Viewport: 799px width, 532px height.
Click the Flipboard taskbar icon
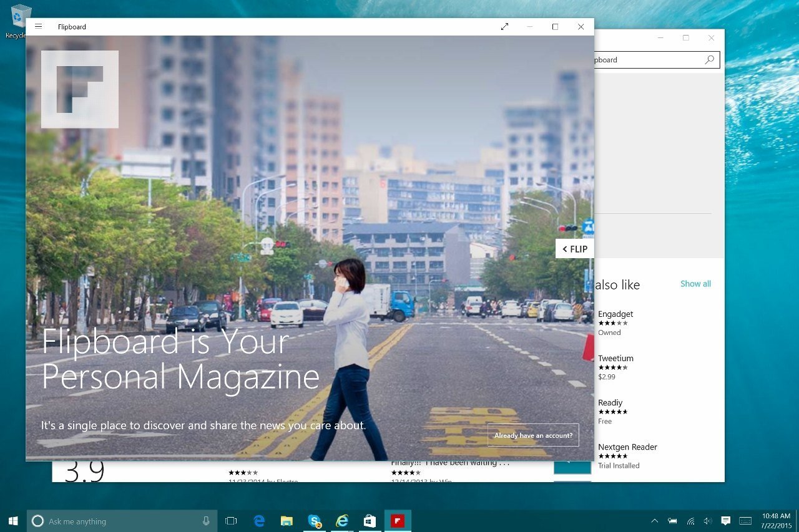coord(398,521)
